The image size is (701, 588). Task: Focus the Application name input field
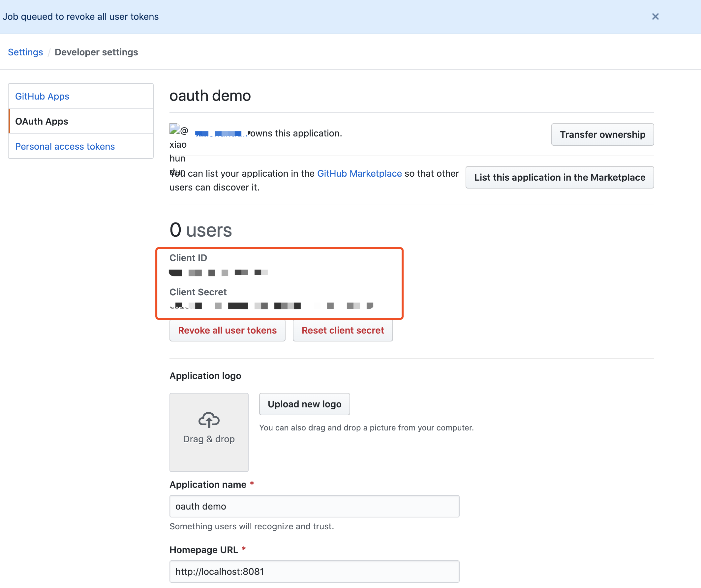(314, 506)
